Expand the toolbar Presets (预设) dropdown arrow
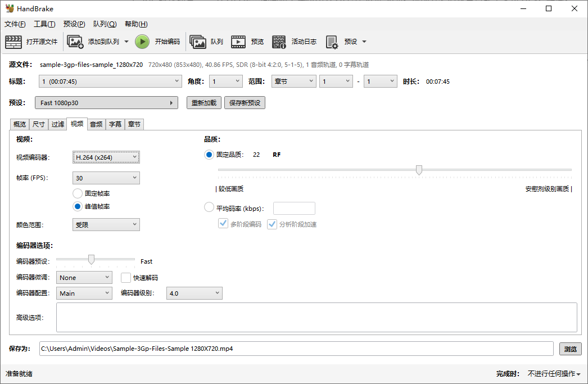The height and width of the screenshot is (384, 588). 364,42
